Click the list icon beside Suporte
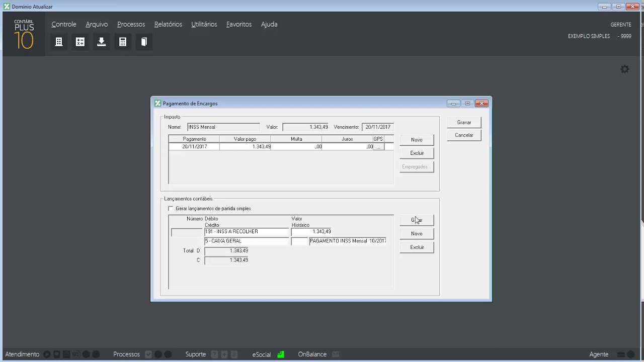Viewport: 644px width, 362px height. pos(234,354)
